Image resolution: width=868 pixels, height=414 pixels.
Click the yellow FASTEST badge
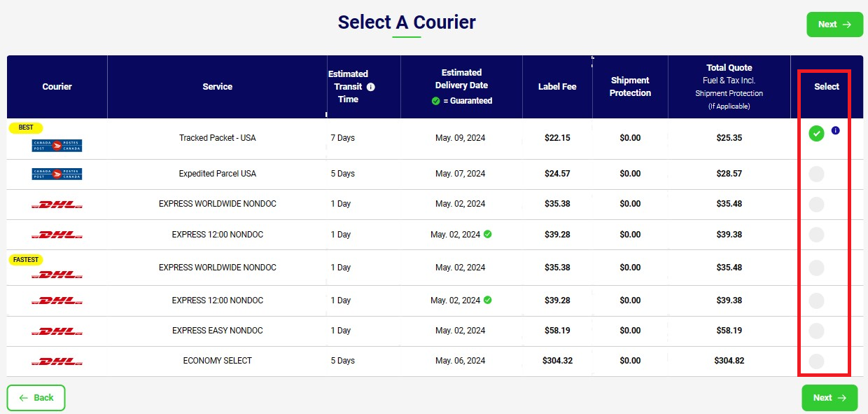pyautogui.click(x=26, y=260)
